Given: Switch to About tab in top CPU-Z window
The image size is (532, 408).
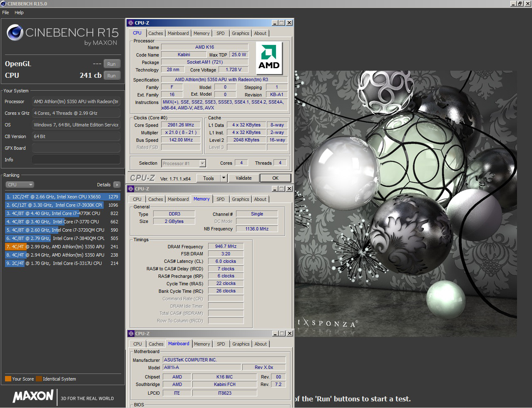Looking at the screenshot, I should click(x=260, y=33).
